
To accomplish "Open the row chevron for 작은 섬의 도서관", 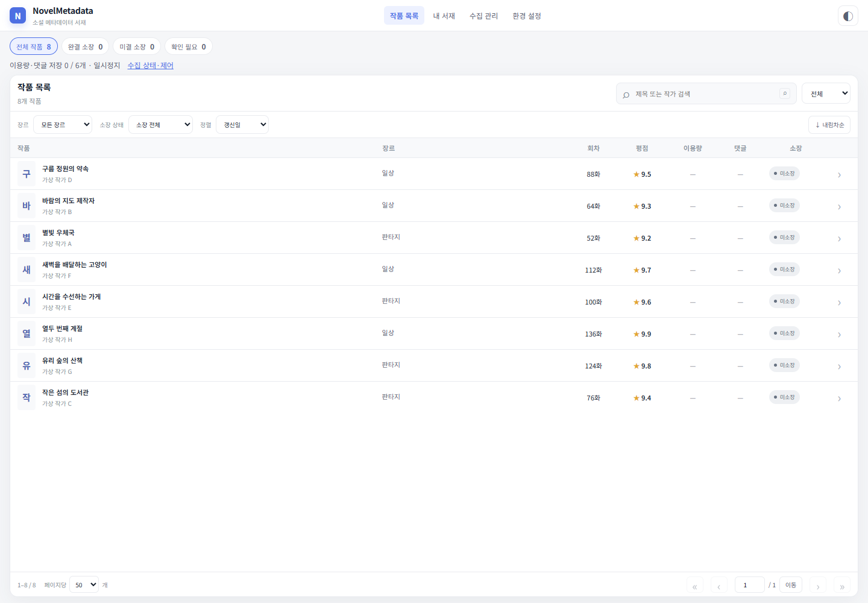I will (839, 399).
